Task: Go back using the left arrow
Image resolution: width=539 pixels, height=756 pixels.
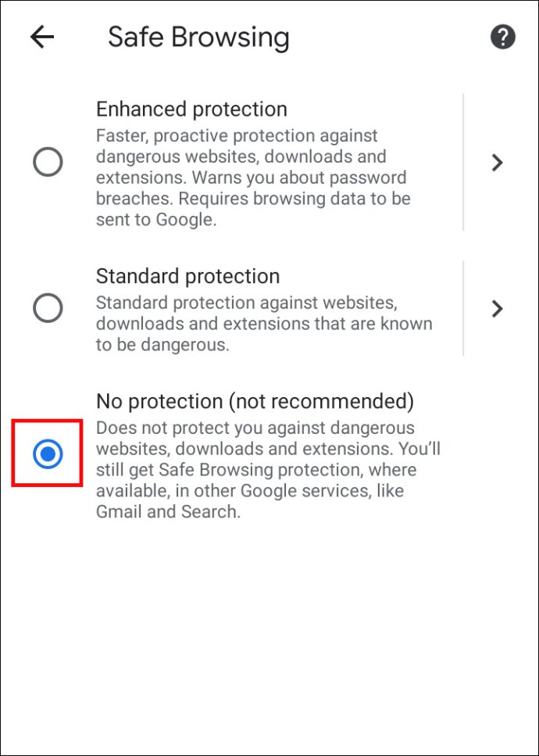Action: click(x=42, y=37)
